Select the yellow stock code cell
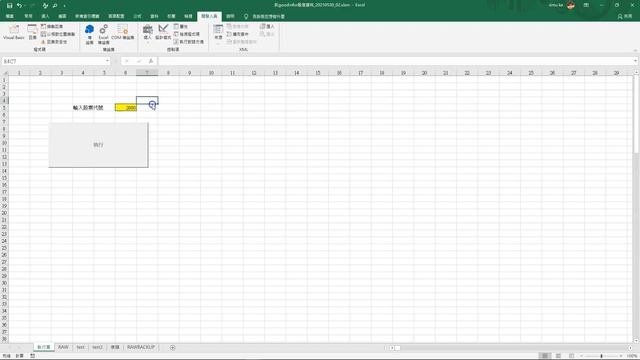The image size is (640, 360). [x=126, y=107]
